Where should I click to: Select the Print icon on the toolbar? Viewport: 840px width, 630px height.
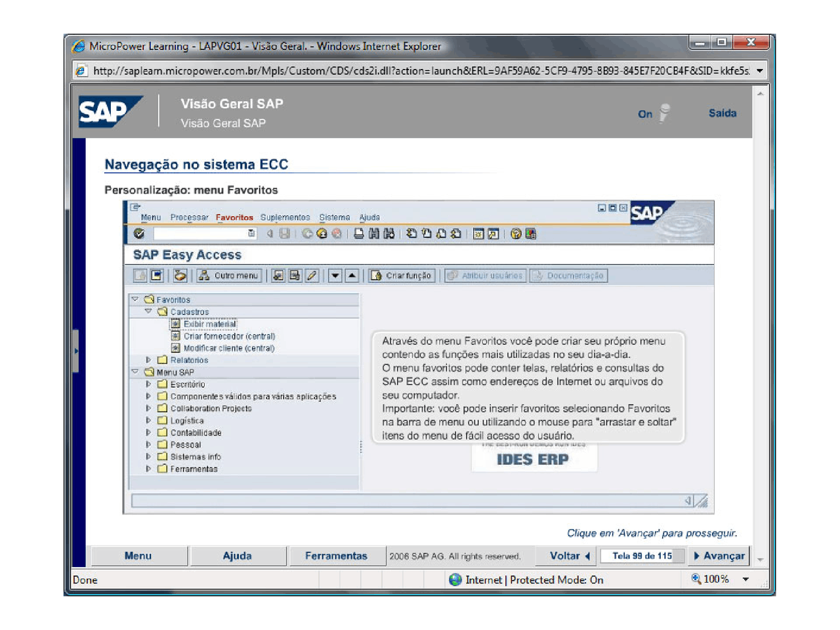click(x=359, y=234)
